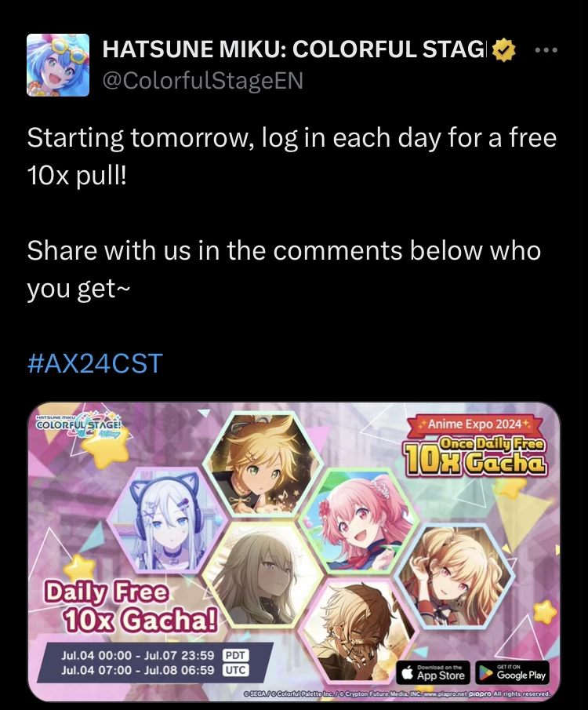Open the HATSUNE MIKU: COLORFUL STAGE display name
588x710 pixels.
pos(294,49)
